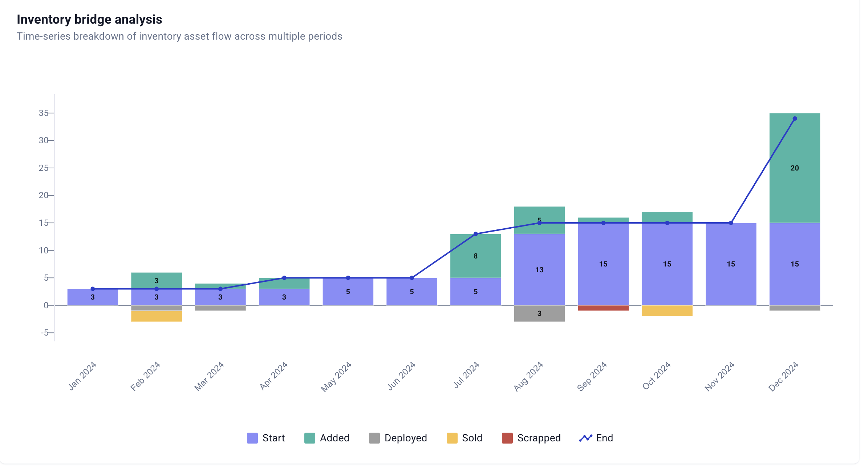Click the Jan 2024 x-axis label
868x469 pixels.
(x=83, y=376)
